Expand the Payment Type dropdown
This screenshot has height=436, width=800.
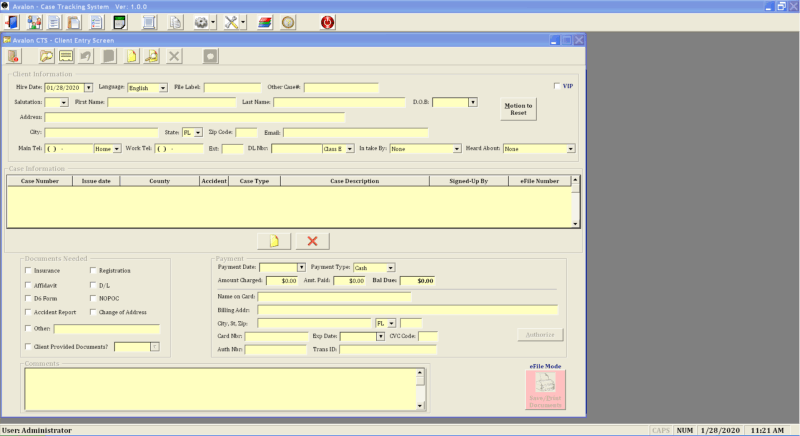tap(390, 268)
